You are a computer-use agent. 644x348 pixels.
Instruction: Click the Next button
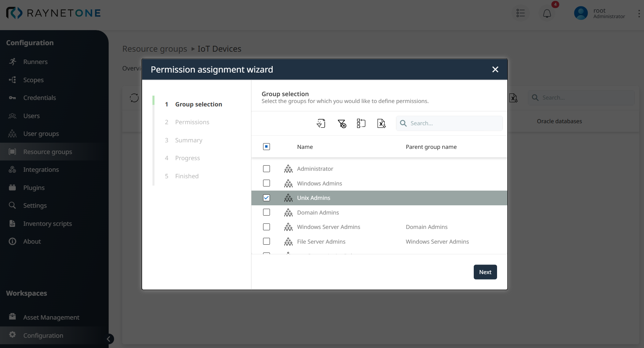click(485, 272)
